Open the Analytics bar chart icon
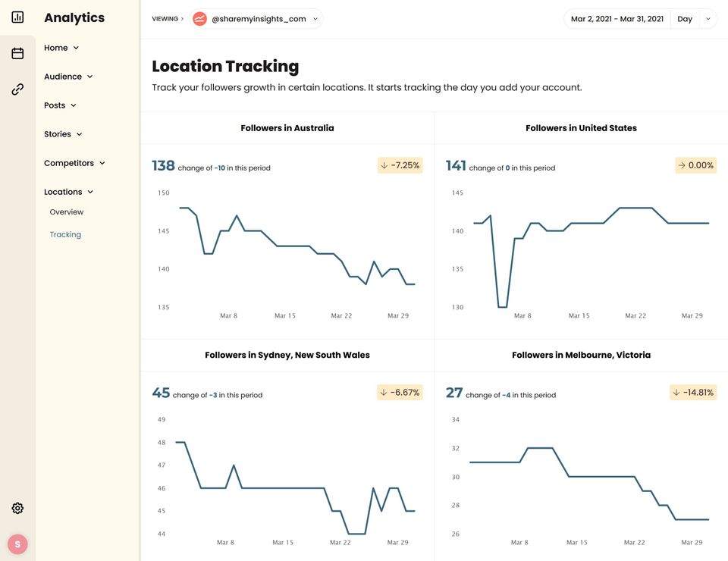 (17, 17)
